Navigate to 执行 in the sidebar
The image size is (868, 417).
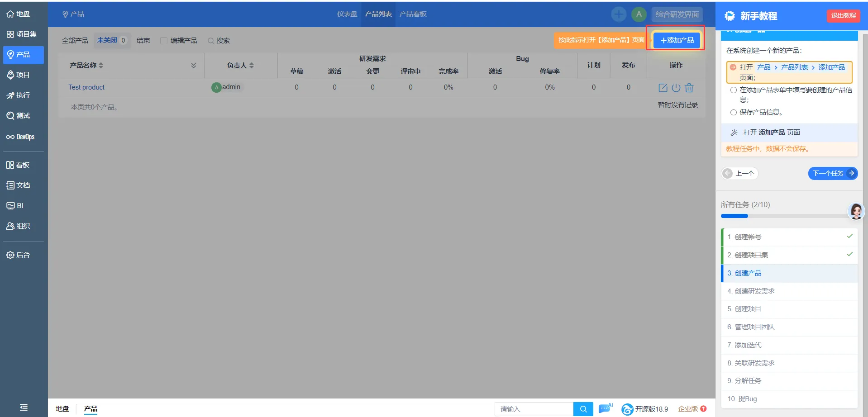19,95
